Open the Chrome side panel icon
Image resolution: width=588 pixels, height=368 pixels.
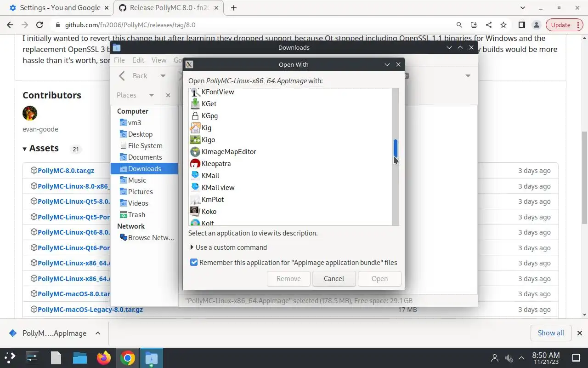pos(522,25)
